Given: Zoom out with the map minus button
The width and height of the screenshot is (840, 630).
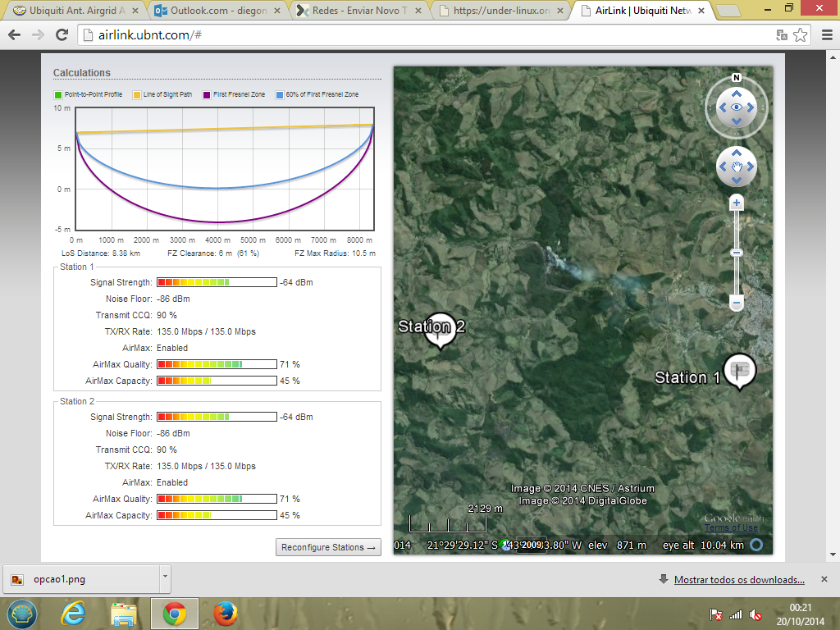Looking at the screenshot, I should (736, 304).
